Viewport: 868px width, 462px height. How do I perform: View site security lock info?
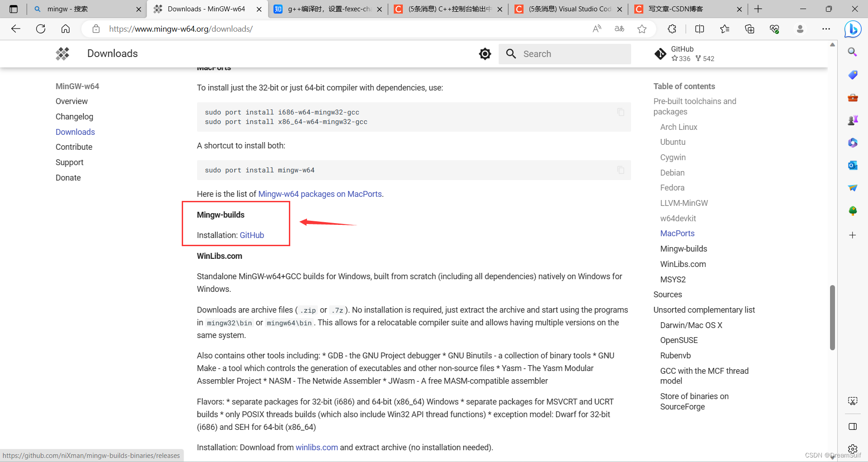[96, 29]
